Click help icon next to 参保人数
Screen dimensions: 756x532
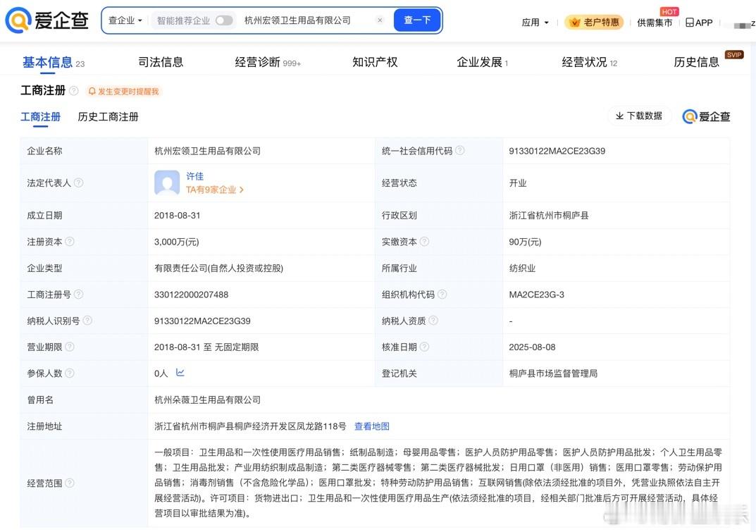coord(70,373)
